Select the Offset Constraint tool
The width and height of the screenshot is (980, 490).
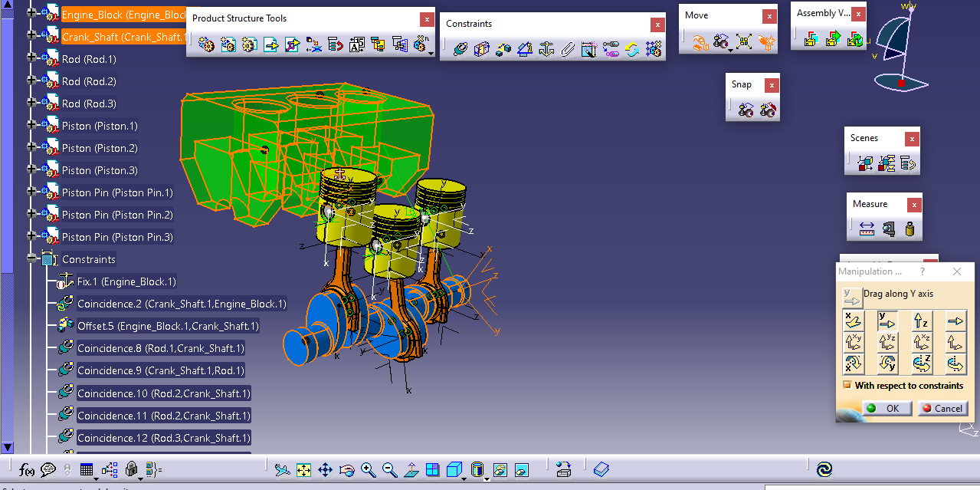(x=503, y=50)
